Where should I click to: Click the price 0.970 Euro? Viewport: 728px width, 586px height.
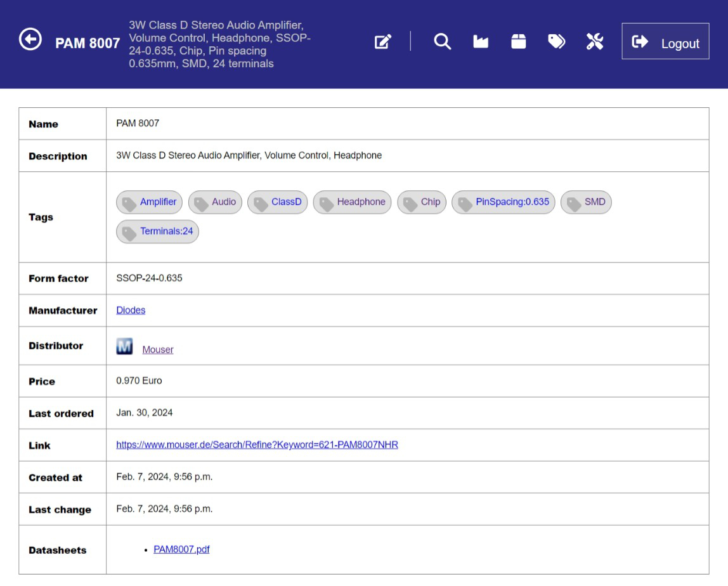tap(139, 381)
